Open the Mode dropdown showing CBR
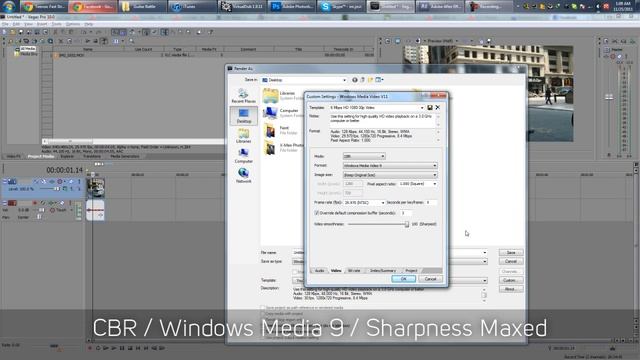The width and height of the screenshot is (640, 360). (364, 156)
